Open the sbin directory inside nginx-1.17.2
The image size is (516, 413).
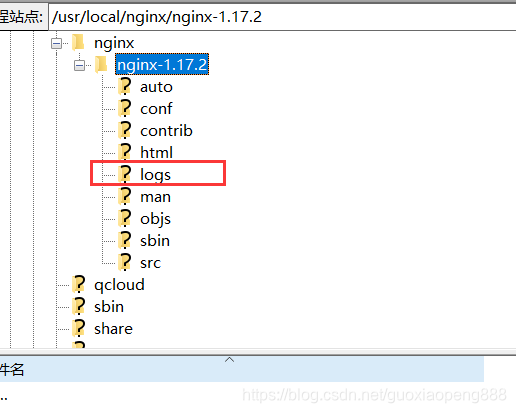point(155,241)
